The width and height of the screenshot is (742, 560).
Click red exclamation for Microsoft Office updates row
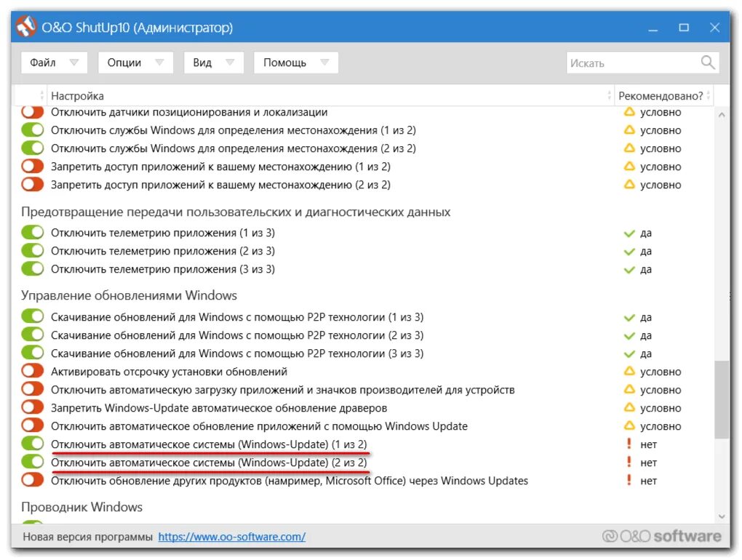click(629, 480)
